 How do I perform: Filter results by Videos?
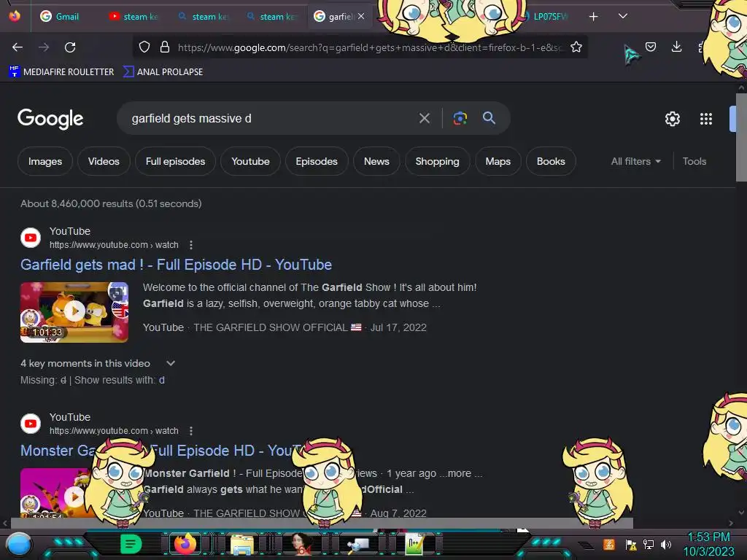[x=104, y=161]
